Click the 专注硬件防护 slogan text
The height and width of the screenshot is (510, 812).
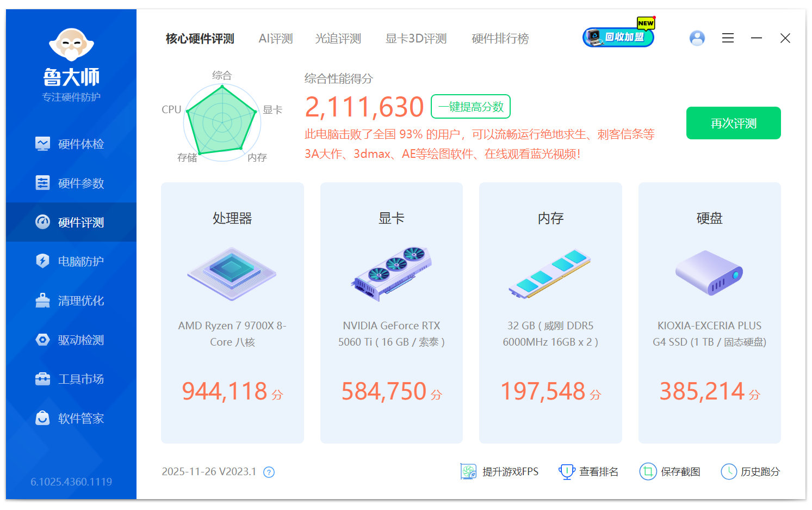(71, 97)
